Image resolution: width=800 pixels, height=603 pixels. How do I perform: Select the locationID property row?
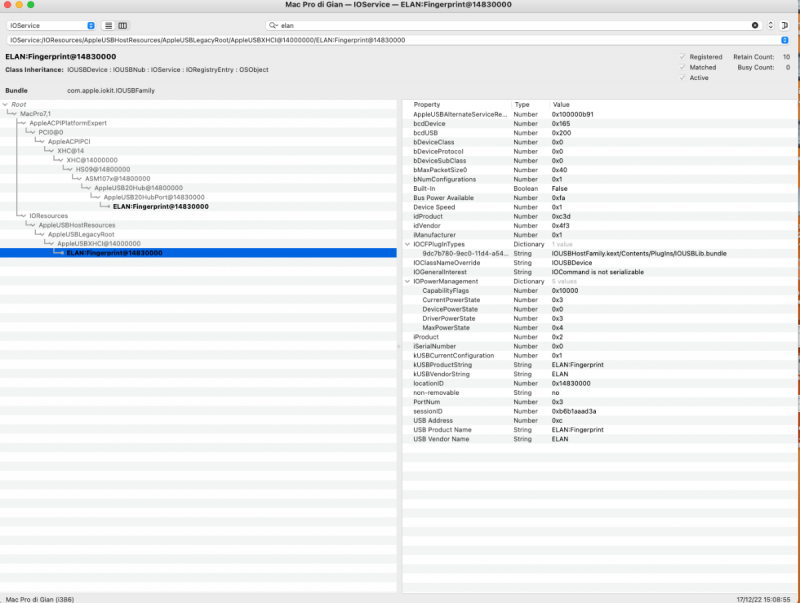coord(599,383)
